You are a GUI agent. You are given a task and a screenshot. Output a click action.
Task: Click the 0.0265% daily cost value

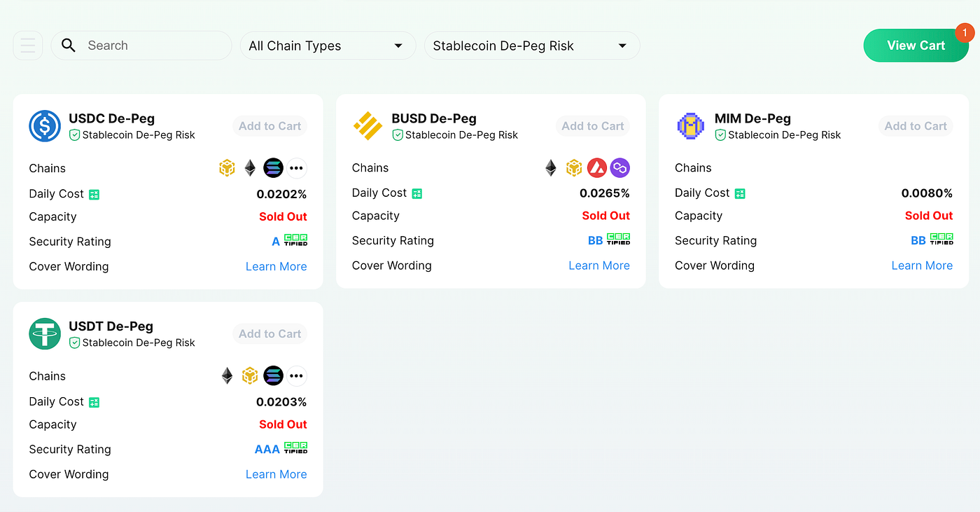click(605, 193)
